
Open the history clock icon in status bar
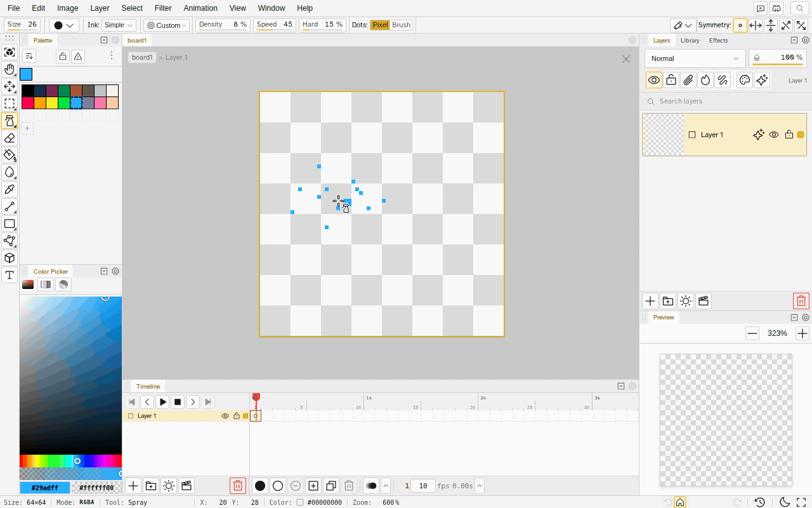pos(760,502)
